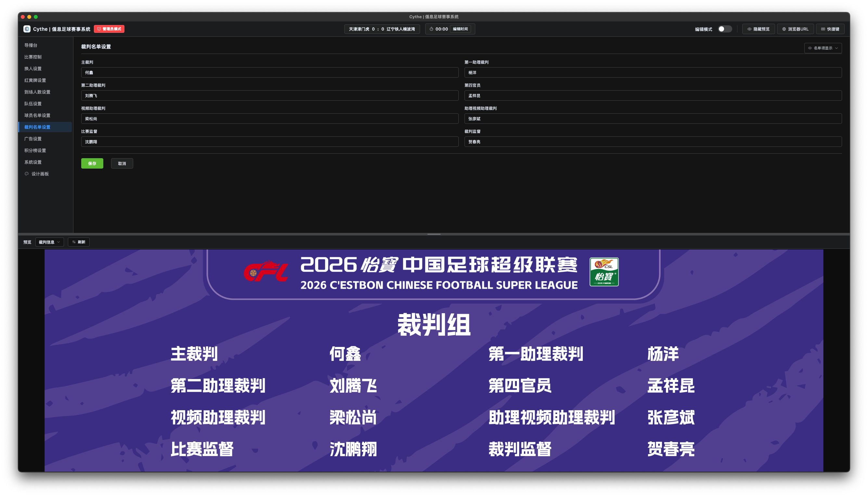Open 队伍设置 in the sidebar

tap(45, 104)
